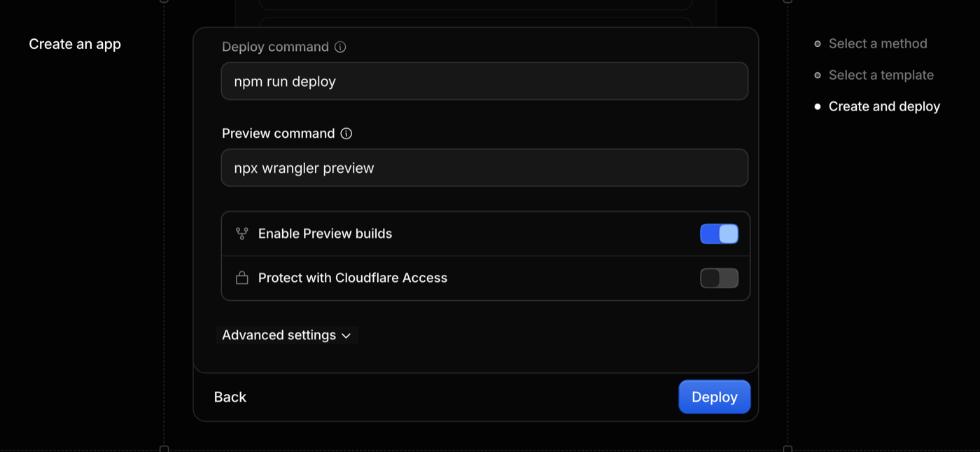Image resolution: width=980 pixels, height=452 pixels.
Task: Click the Deploy command label
Action: point(275,47)
